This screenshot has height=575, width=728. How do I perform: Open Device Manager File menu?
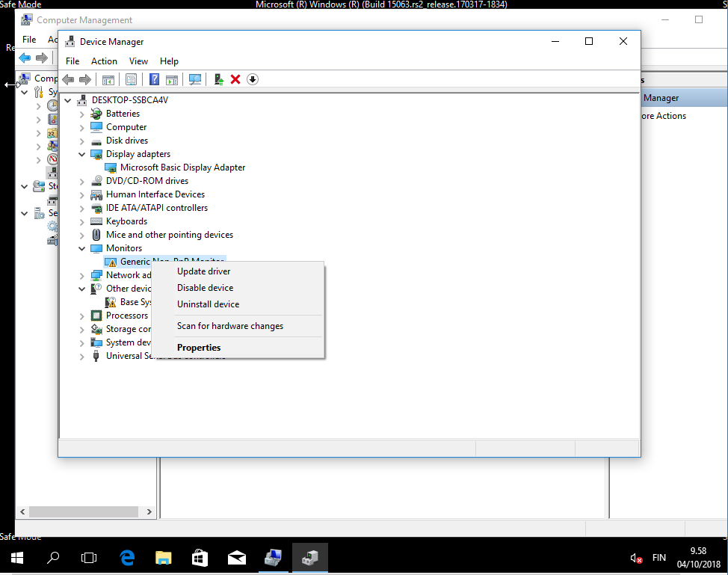coord(73,61)
